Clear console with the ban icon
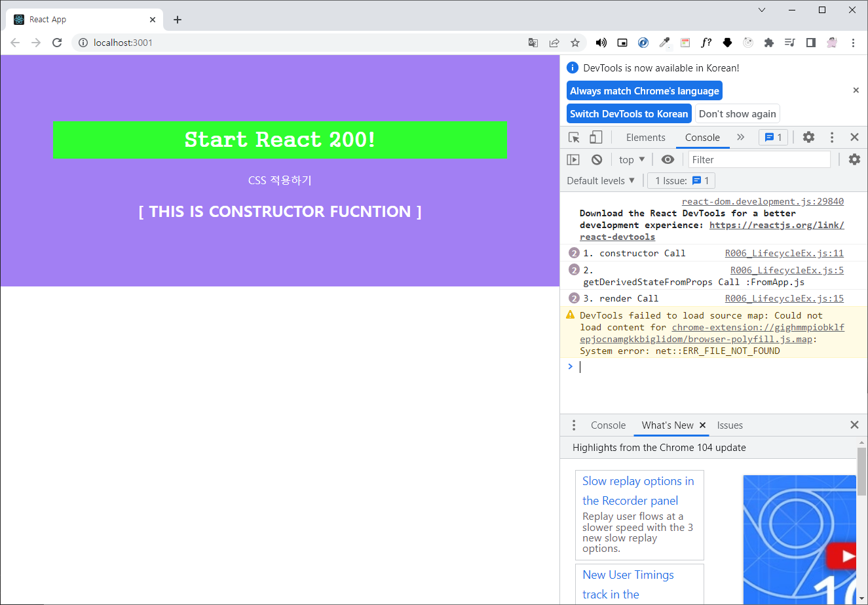The width and height of the screenshot is (868, 605). tap(597, 159)
